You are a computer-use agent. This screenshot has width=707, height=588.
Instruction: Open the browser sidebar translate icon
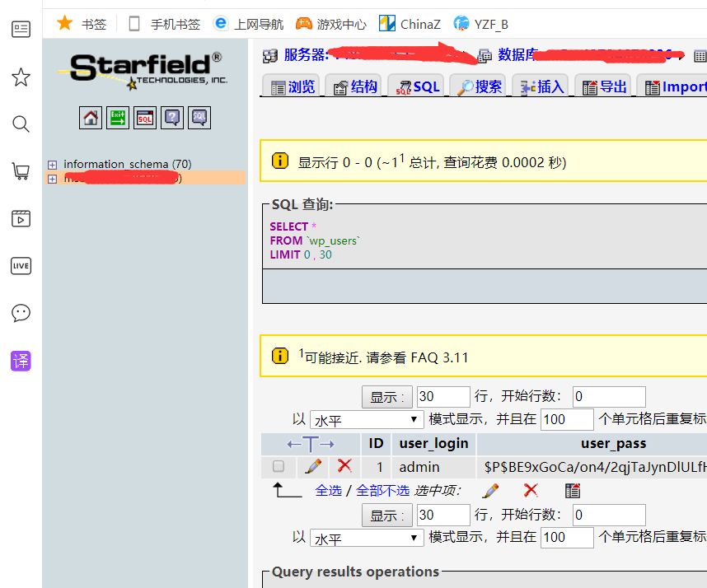[21, 360]
